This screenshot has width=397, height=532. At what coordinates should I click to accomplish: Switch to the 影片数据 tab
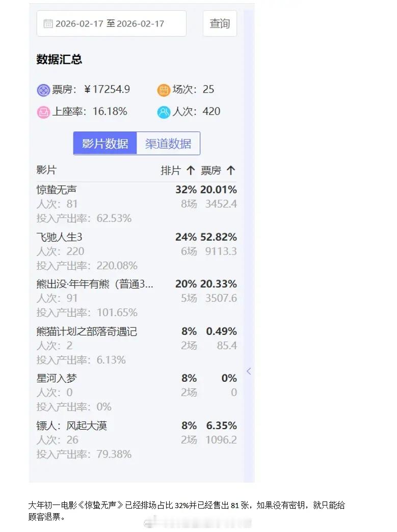point(105,144)
